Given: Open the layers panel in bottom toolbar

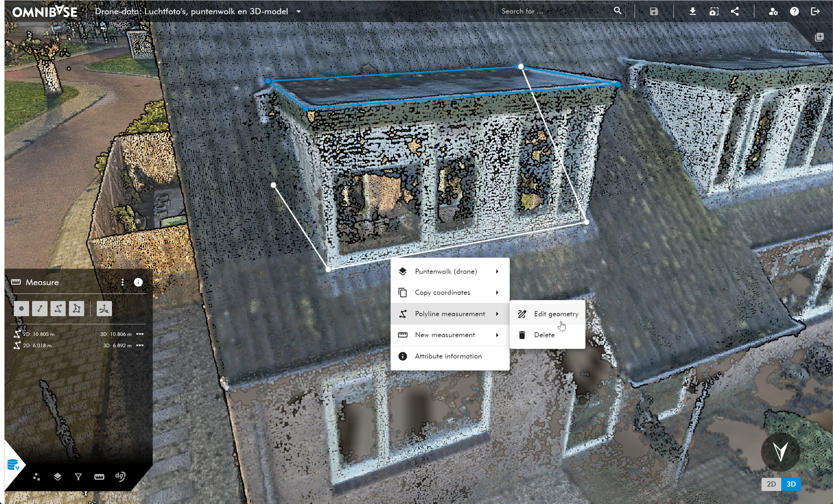Looking at the screenshot, I should pyautogui.click(x=58, y=477).
